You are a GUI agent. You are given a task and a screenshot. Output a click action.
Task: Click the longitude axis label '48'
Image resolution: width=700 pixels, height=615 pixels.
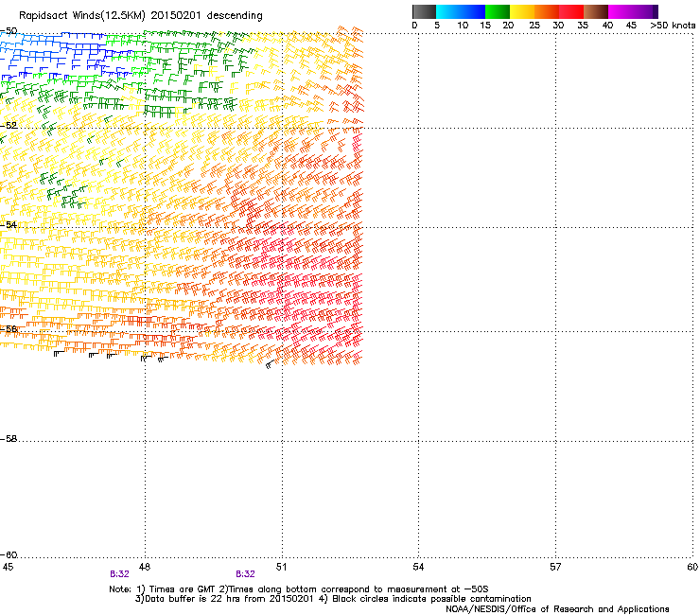[x=144, y=567]
